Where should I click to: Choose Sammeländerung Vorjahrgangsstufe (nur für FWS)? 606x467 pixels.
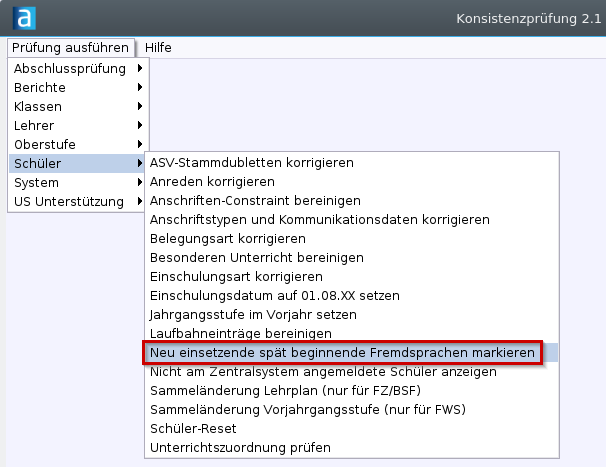click(x=352, y=409)
